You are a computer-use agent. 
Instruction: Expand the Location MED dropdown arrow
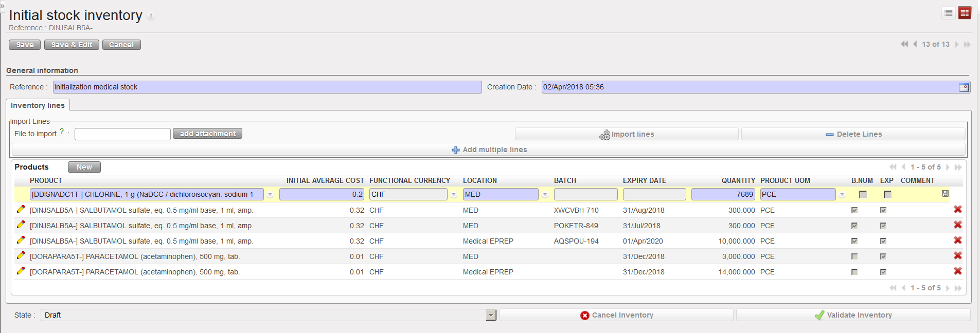pyautogui.click(x=545, y=195)
